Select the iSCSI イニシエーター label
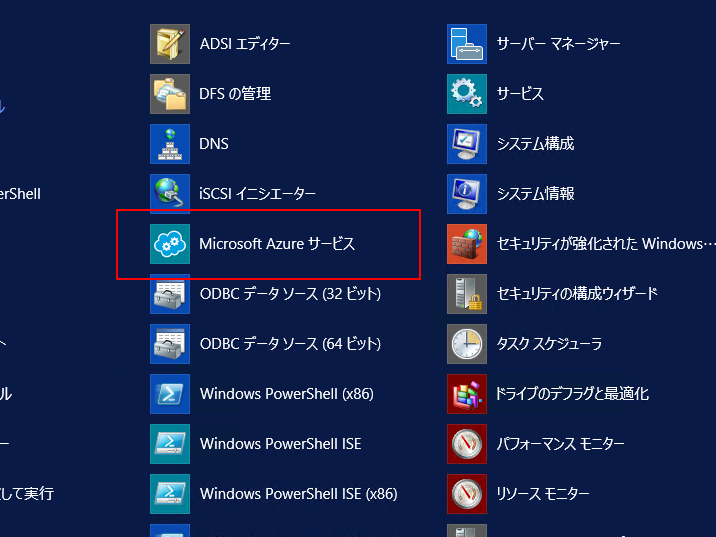This screenshot has height=537, width=716. (x=258, y=194)
